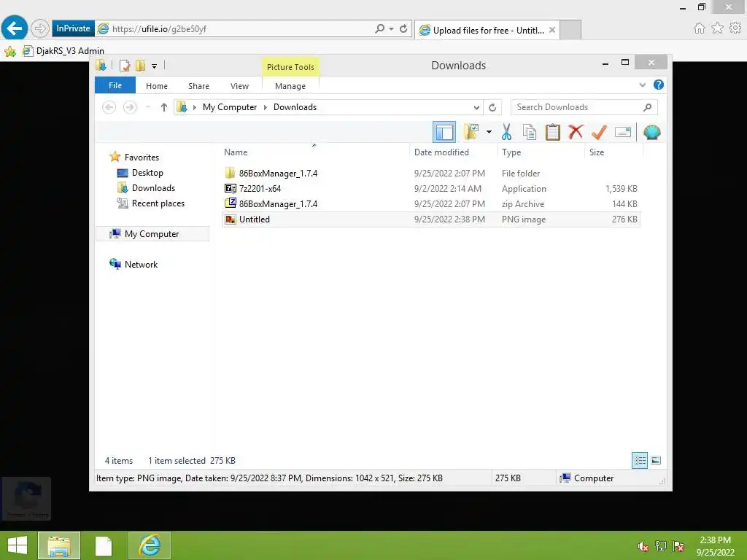Open IE address bar search dropdown arrow
This screenshot has height=560, width=747.
[x=391, y=28]
